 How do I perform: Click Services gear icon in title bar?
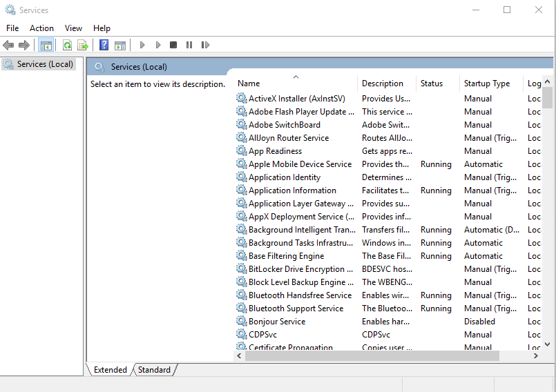(x=10, y=10)
